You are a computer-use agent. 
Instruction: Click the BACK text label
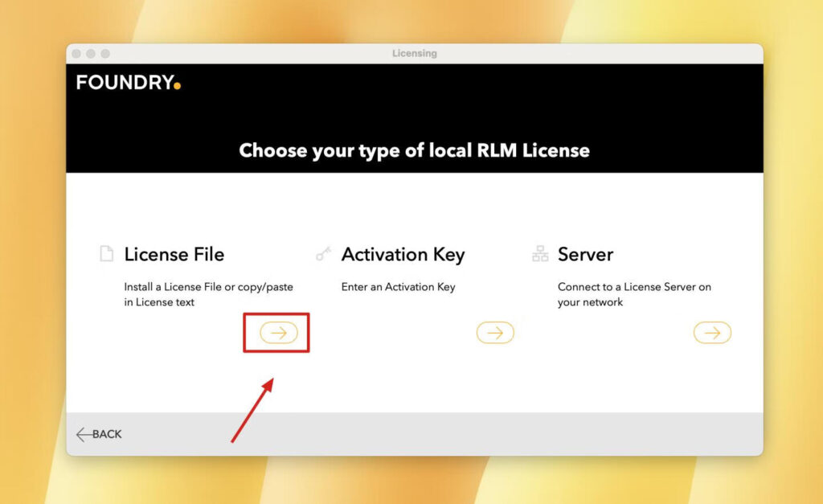(108, 434)
